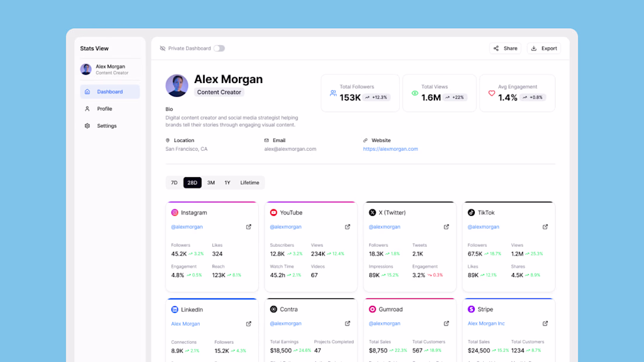Image resolution: width=644 pixels, height=362 pixels.
Task: Click the @alexmorgan handle on YouTube card
Action: coord(286,227)
